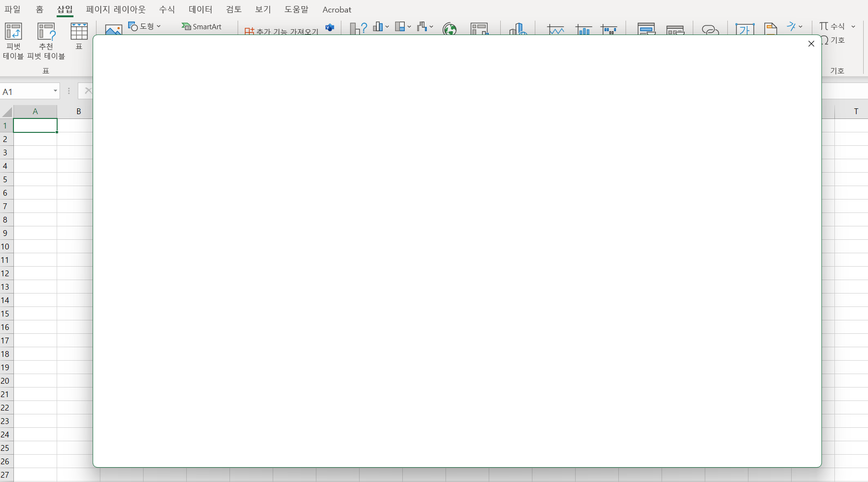Switch to the 데이터 tab
Viewport: 868px width, 482px height.
point(200,10)
